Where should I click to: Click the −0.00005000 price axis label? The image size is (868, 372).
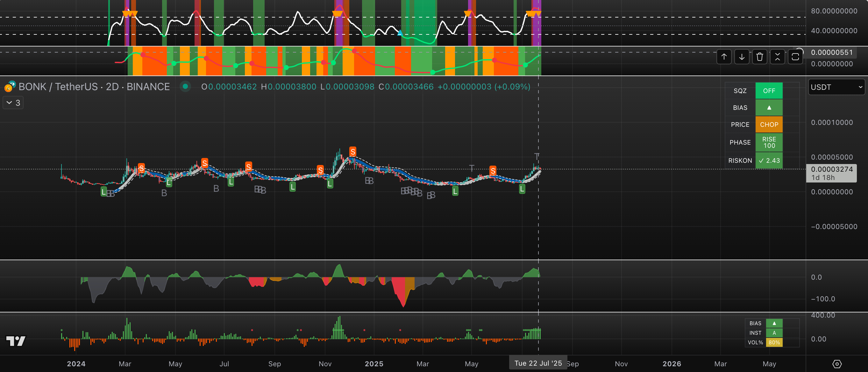pyautogui.click(x=834, y=226)
